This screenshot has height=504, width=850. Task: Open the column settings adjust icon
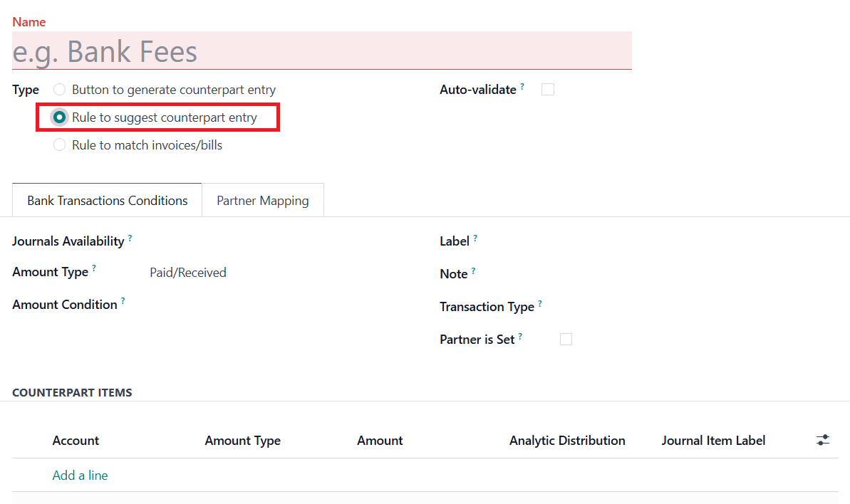pos(823,441)
